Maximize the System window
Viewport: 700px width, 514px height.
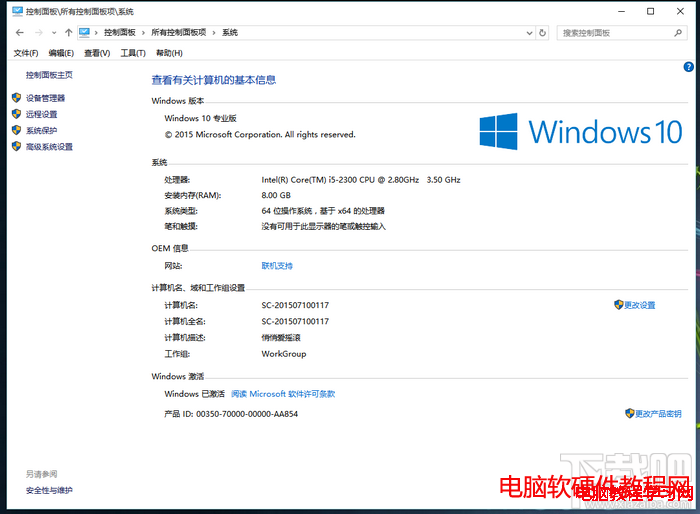click(x=650, y=12)
